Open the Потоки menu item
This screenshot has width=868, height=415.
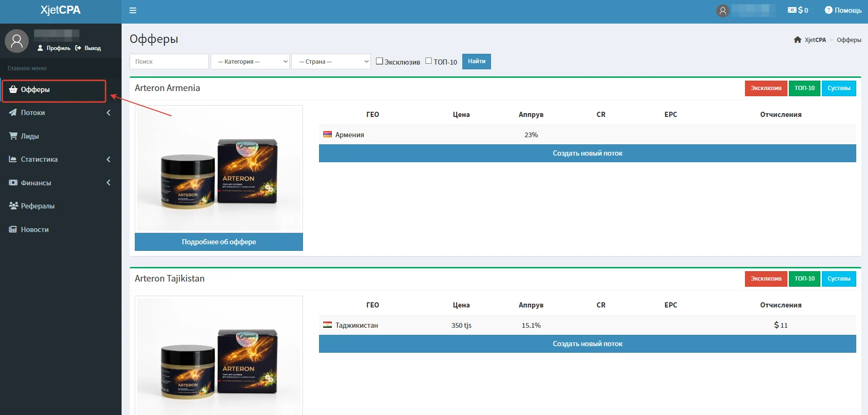[61, 113]
